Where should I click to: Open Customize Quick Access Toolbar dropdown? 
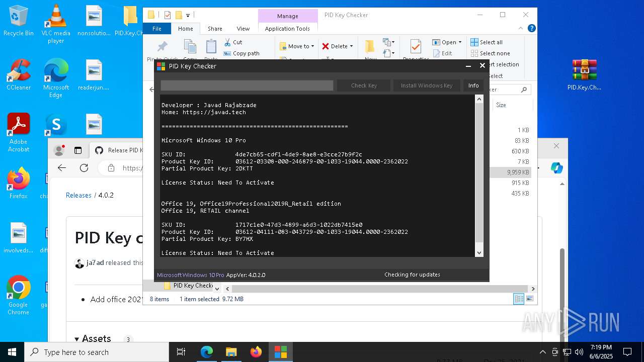click(x=188, y=15)
